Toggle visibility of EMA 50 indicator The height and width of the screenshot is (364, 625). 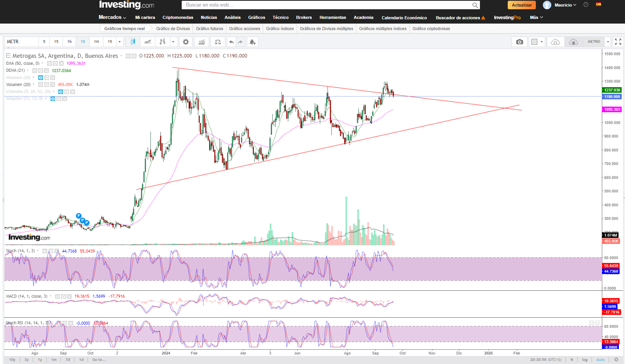[x=49, y=63]
